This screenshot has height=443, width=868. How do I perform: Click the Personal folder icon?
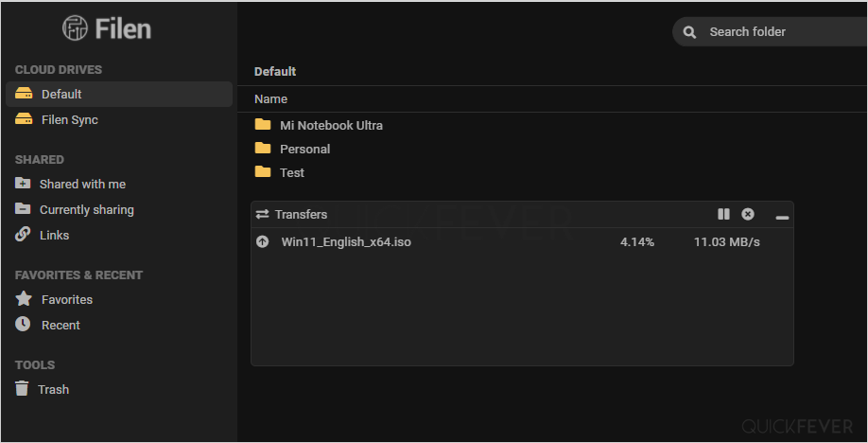tap(263, 148)
